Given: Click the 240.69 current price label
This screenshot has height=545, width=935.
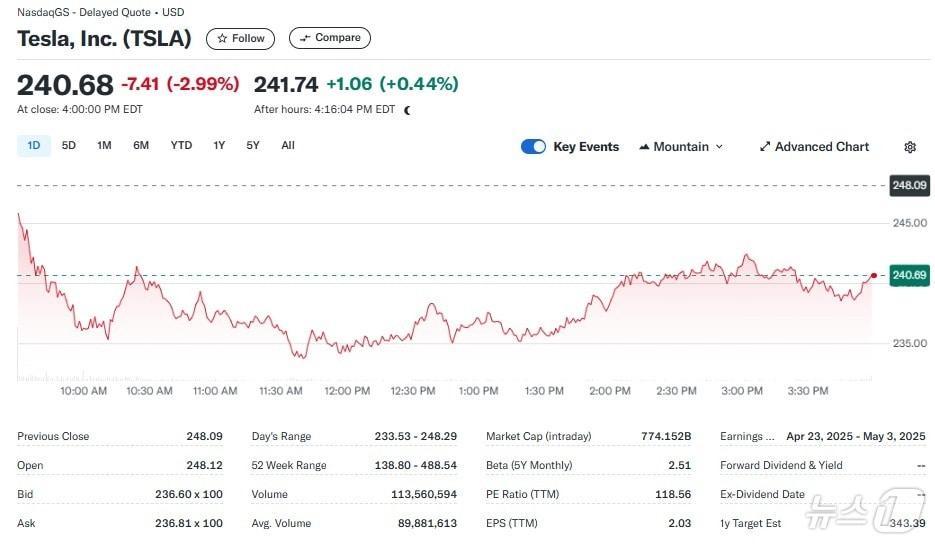Looking at the screenshot, I should (909, 275).
